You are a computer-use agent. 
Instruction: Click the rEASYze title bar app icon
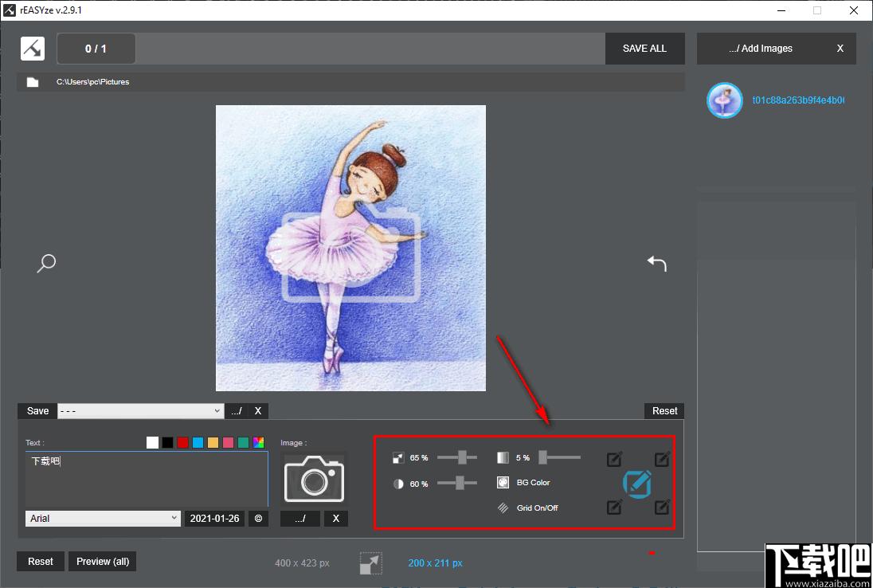click(x=10, y=10)
